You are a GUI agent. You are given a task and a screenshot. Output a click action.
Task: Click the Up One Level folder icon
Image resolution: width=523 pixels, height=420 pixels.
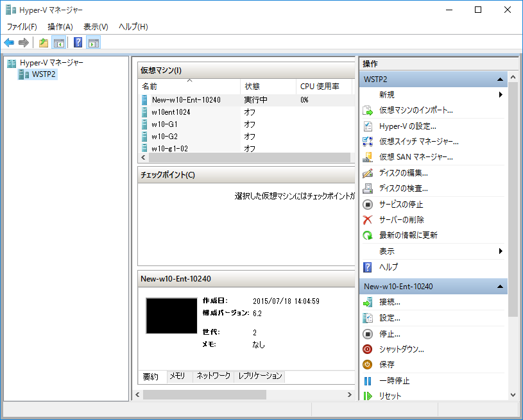pyautogui.click(x=44, y=43)
